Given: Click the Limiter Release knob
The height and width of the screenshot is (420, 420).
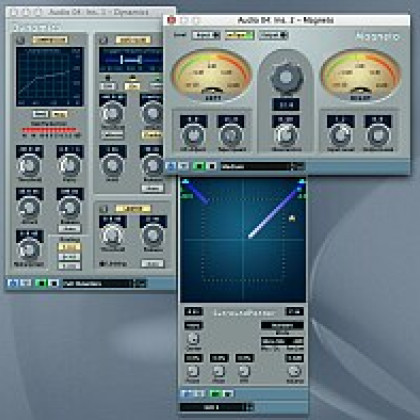Looking at the screenshot, I should [153, 235].
